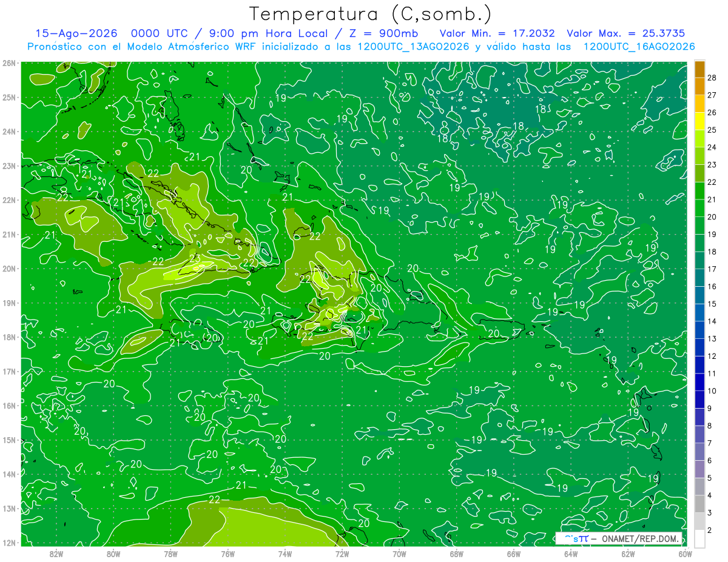The height and width of the screenshot is (562, 728).
Task: Click the WRF model forecast description line
Action: click(x=362, y=47)
